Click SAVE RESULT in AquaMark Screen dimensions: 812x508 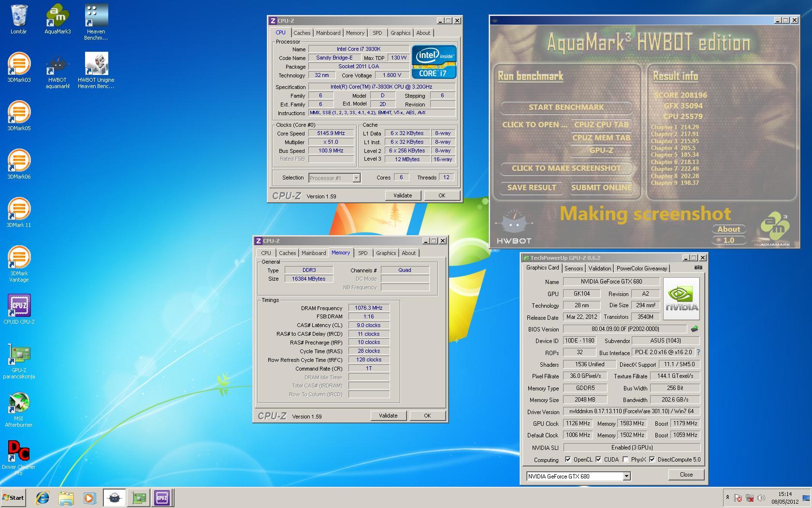point(532,188)
